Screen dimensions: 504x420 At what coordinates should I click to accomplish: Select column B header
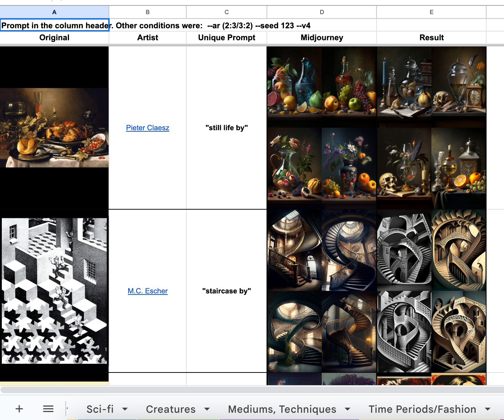pyautogui.click(x=147, y=12)
